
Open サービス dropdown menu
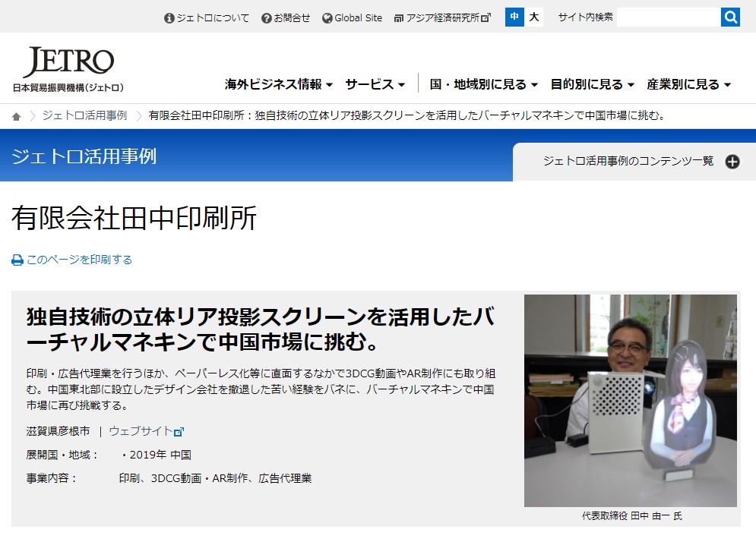pyautogui.click(x=375, y=84)
